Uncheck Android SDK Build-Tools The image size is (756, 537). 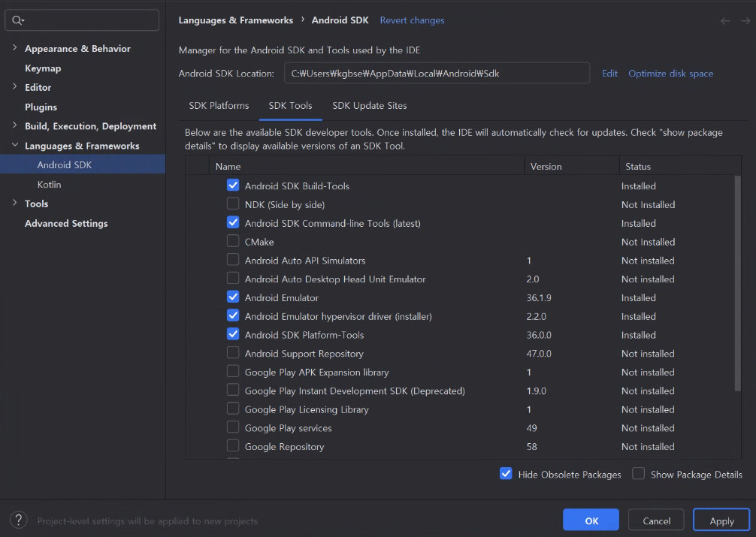(233, 185)
